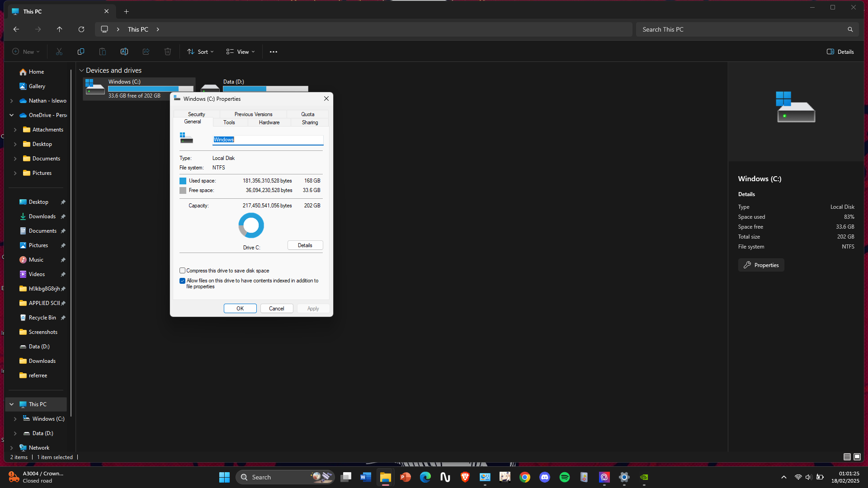The image size is (868, 488).
Task: Launch Word from the taskbar
Action: coord(366,477)
